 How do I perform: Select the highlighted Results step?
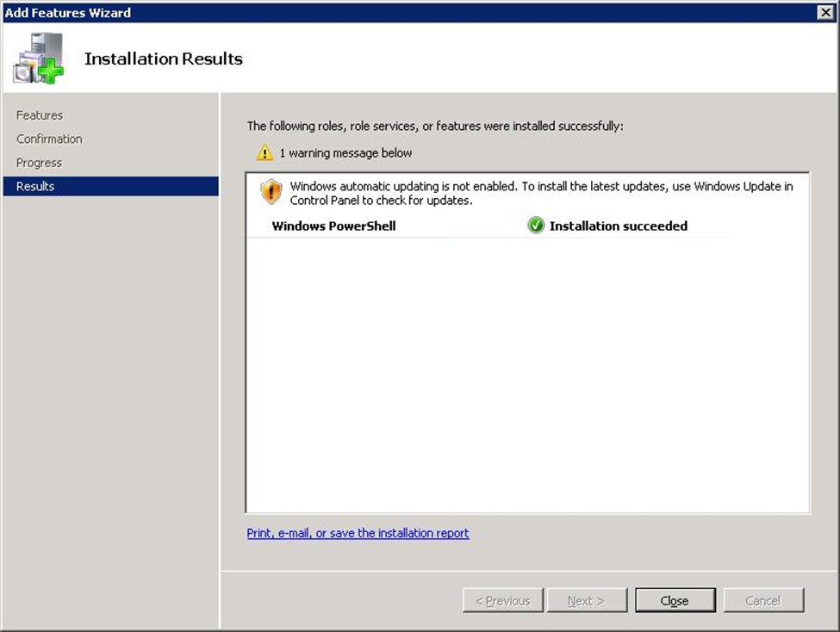click(x=35, y=186)
